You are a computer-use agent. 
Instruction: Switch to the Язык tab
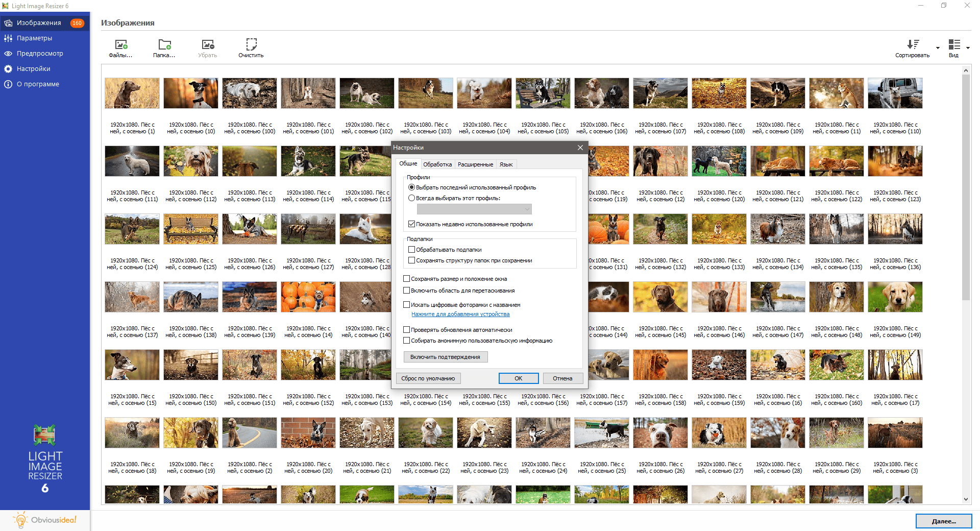[506, 164]
